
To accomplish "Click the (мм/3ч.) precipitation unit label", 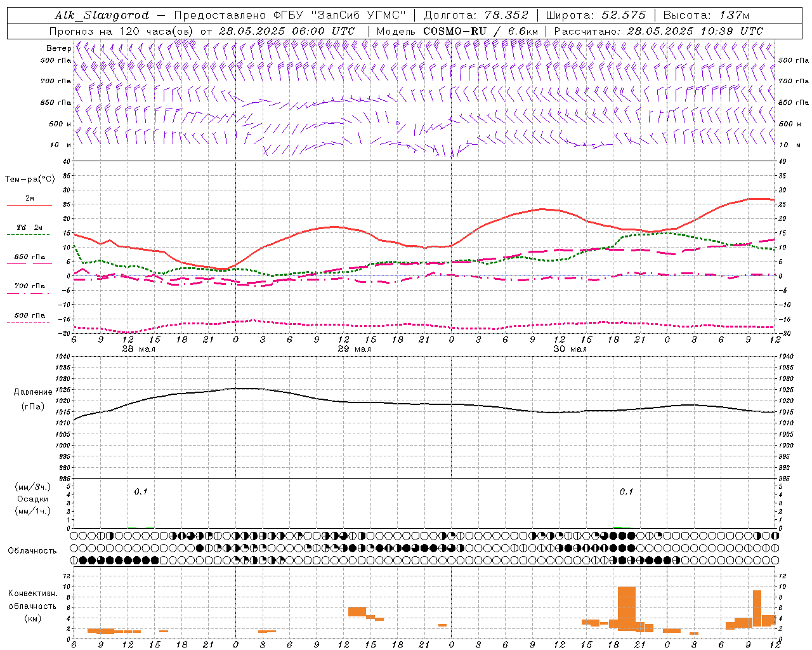I will tap(33, 487).
